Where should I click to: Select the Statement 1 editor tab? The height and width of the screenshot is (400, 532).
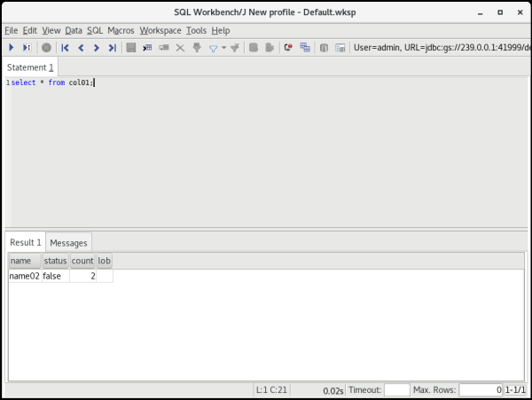(30, 67)
